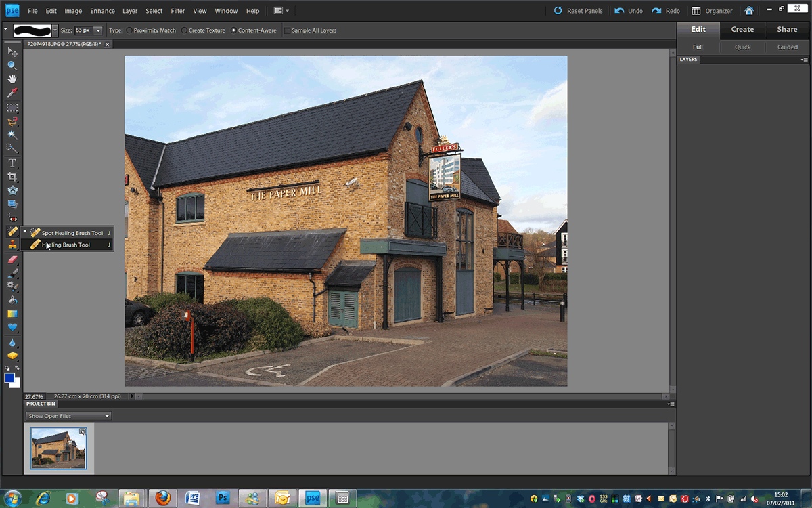Enable Proximity Match type
The height and width of the screenshot is (508, 812).
pos(130,30)
